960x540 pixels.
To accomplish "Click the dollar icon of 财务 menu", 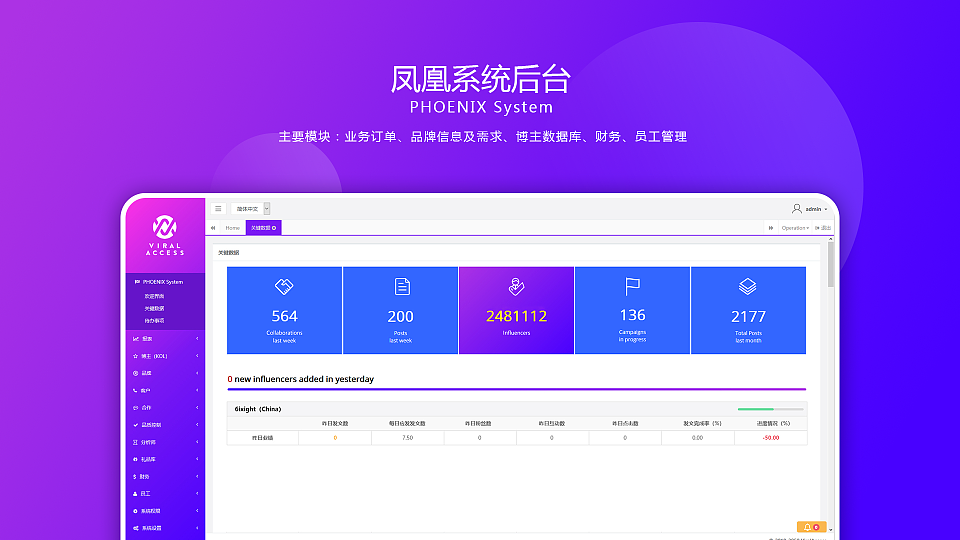I will click(x=135, y=476).
